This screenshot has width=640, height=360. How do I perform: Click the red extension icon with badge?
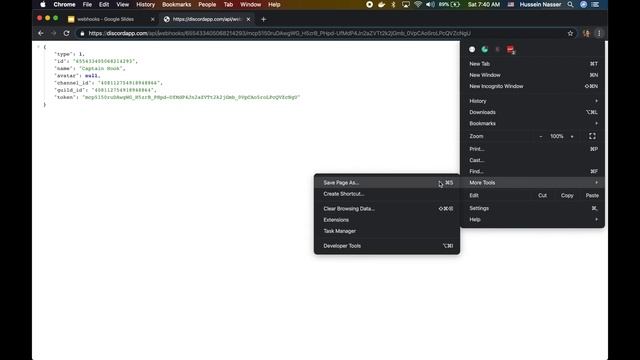pyautogui.click(x=511, y=50)
